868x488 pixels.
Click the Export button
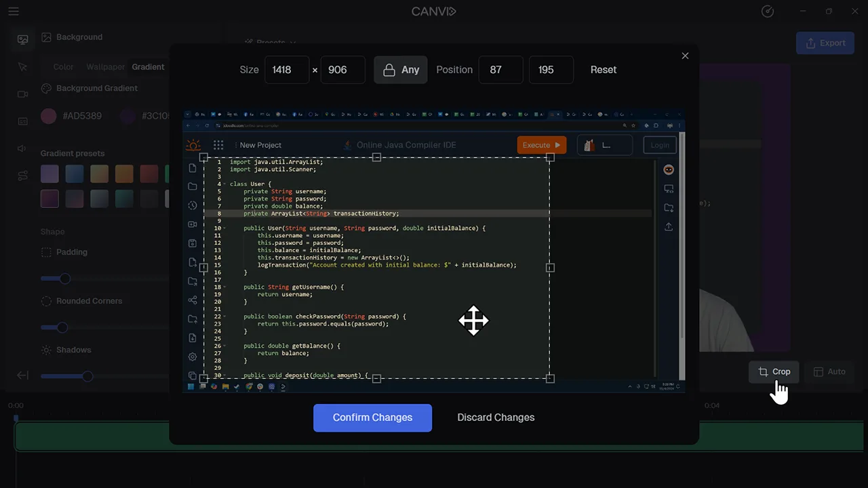click(825, 43)
